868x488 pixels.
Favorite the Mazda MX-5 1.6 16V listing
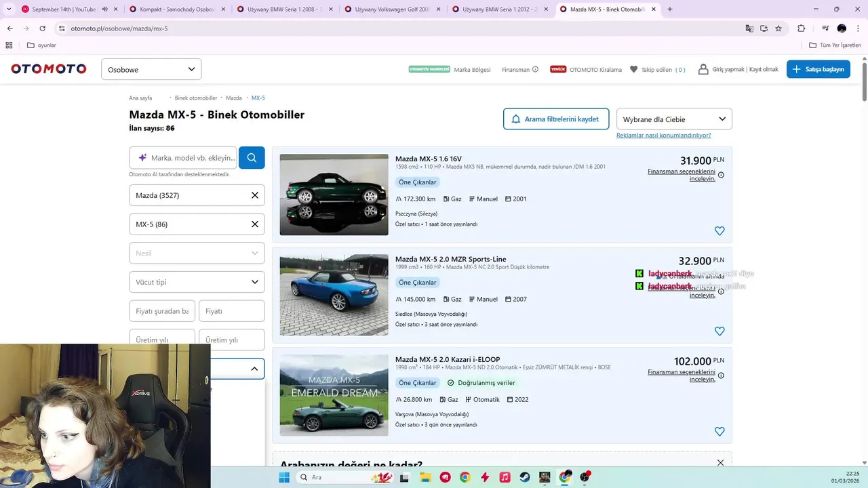[719, 231]
